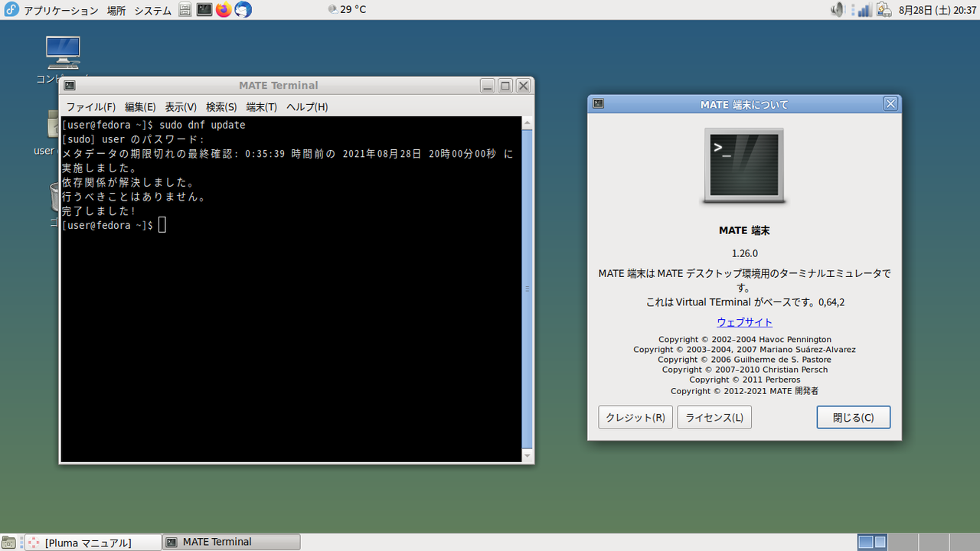Click 閉じる(C) button in About dialog
The image size is (980, 551).
coord(854,417)
